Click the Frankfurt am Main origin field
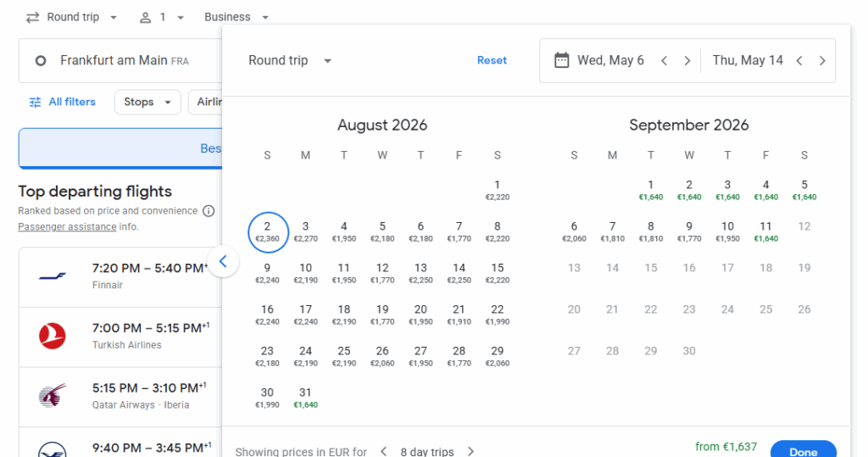This screenshot has width=868, height=457. point(119,61)
